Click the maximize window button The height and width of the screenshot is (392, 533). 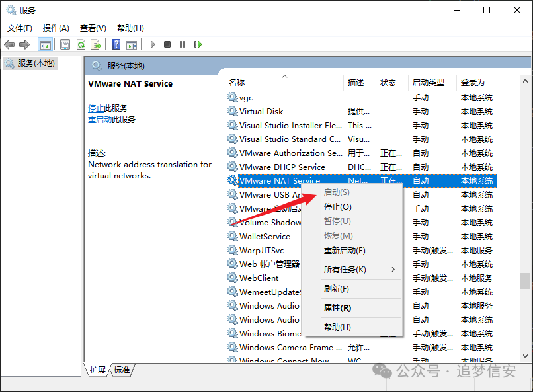click(x=487, y=10)
